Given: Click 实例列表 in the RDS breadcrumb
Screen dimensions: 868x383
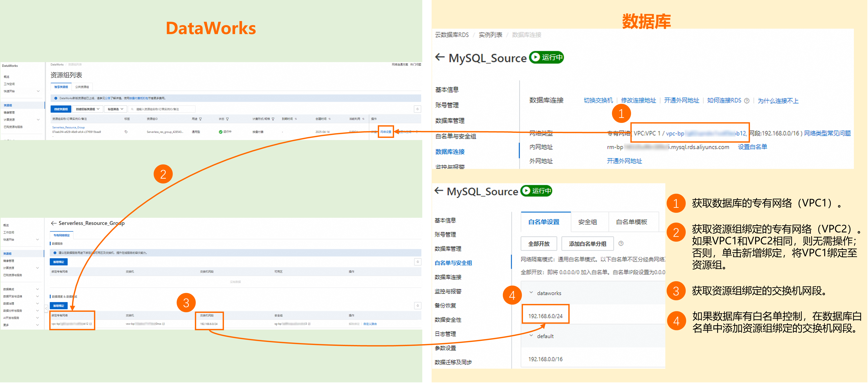Looking at the screenshot, I should [x=490, y=35].
